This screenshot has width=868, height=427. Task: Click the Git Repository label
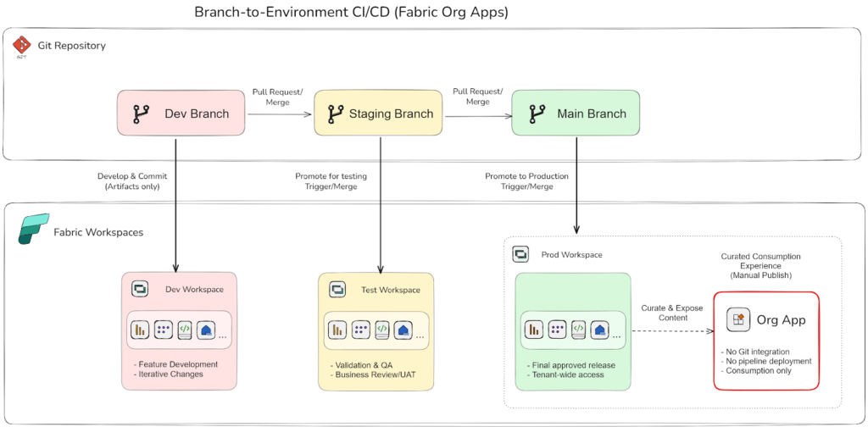(x=71, y=46)
